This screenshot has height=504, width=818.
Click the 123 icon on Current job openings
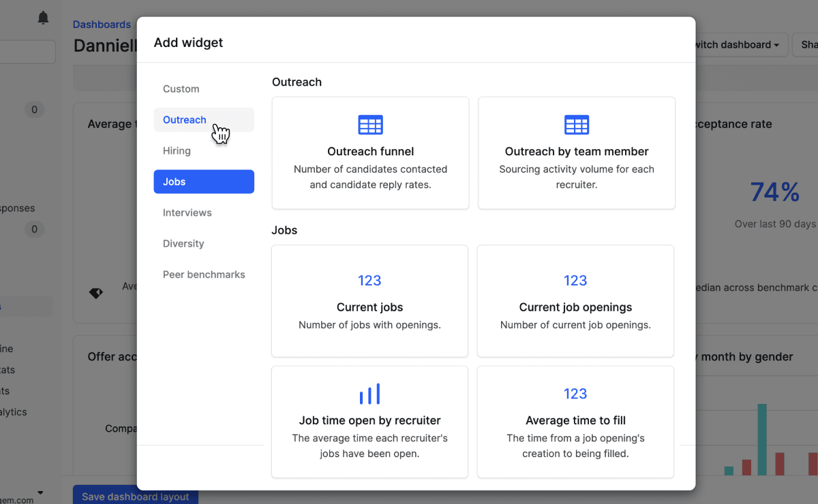click(575, 281)
